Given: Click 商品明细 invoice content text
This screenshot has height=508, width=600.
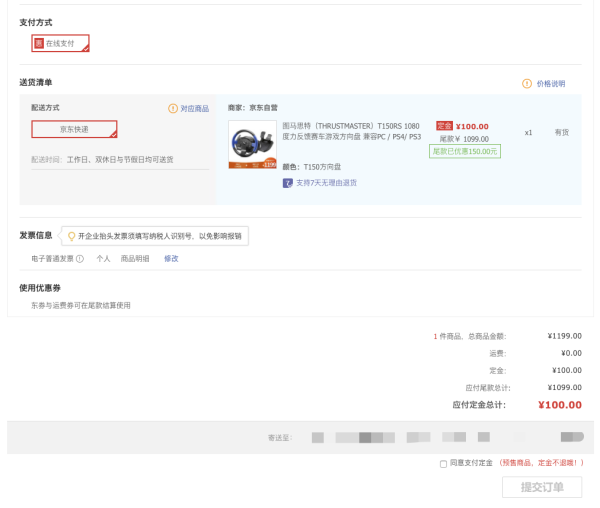Looking at the screenshot, I should 135,259.
